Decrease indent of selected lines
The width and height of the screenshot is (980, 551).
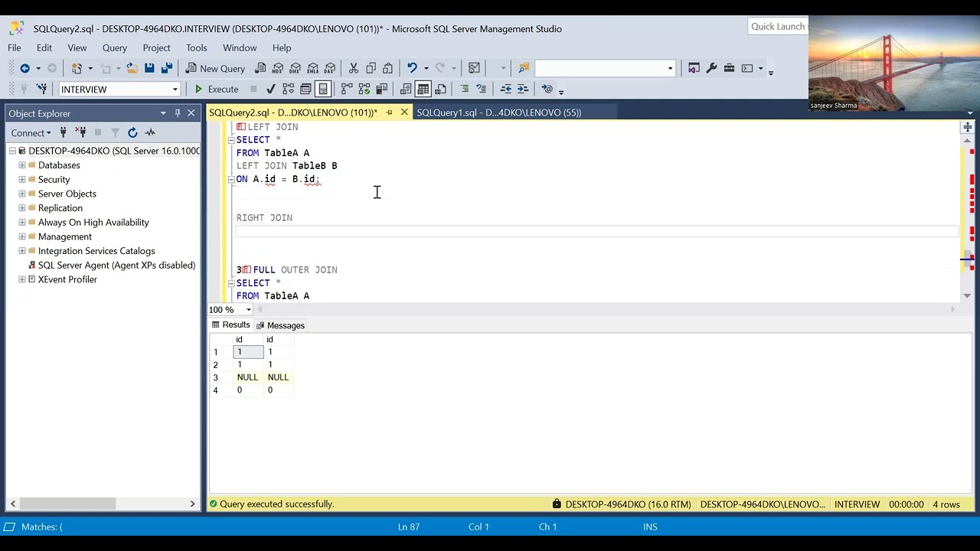[x=506, y=89]
